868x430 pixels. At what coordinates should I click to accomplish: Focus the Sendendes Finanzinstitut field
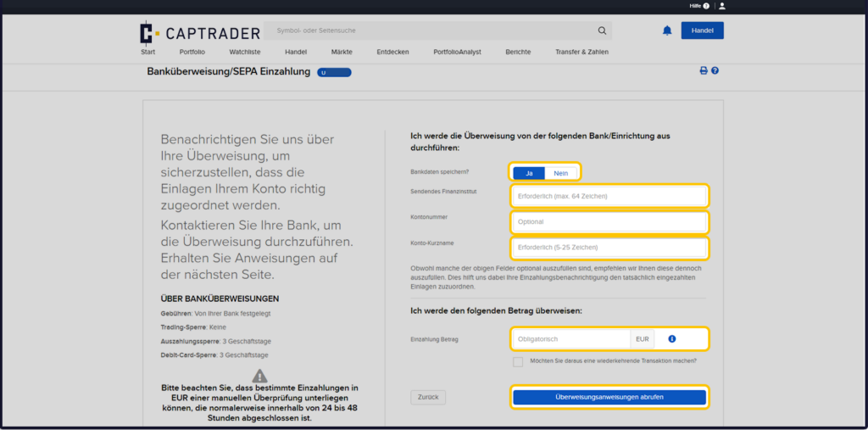(609, 196)
